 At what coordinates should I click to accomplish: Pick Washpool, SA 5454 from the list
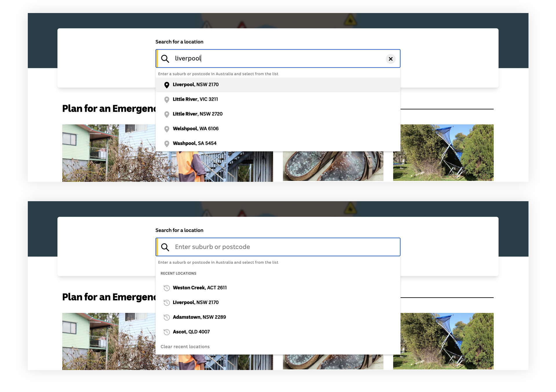(x=195, y=143)
